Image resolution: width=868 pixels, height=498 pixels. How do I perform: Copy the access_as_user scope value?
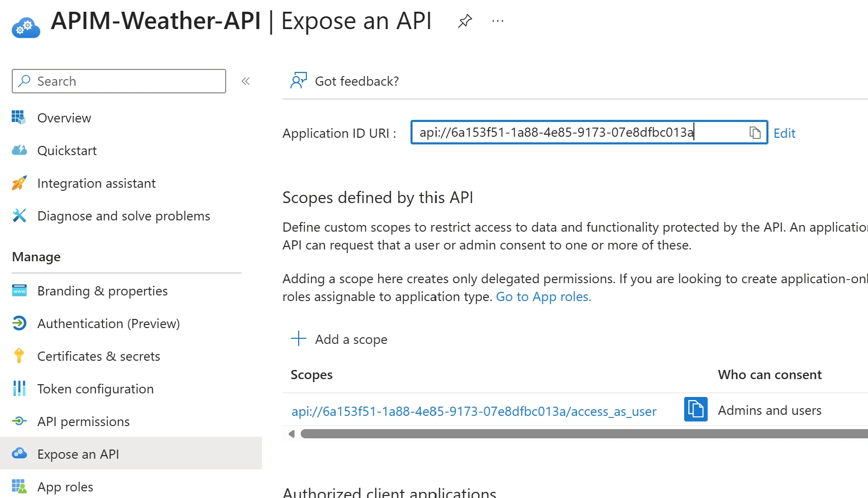click(x=696, y=409)
